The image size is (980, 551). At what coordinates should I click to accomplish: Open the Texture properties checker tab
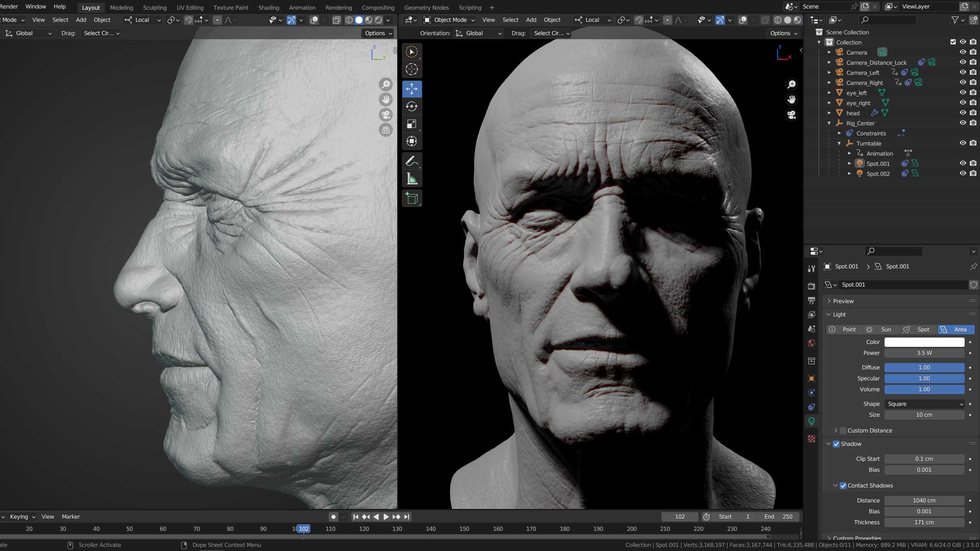[811, 439]
